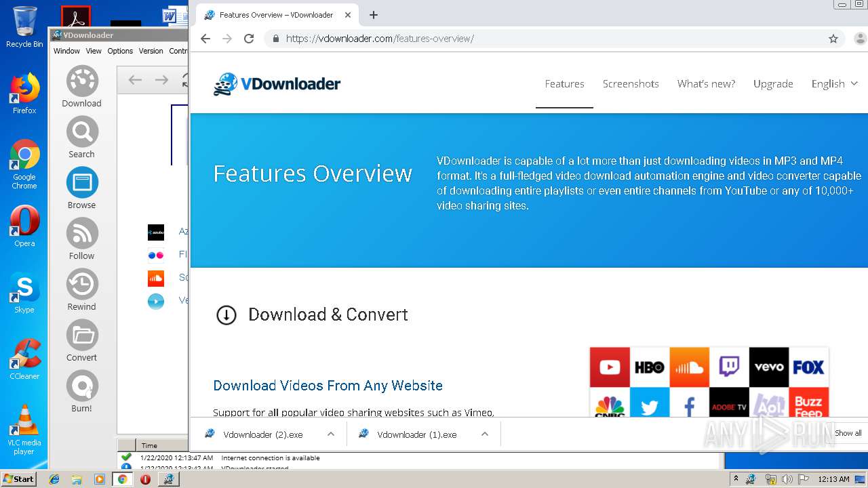Select the Browse icon in VDownloader
Viewport: 868px width, 488px height.
[x=82, y=183]
